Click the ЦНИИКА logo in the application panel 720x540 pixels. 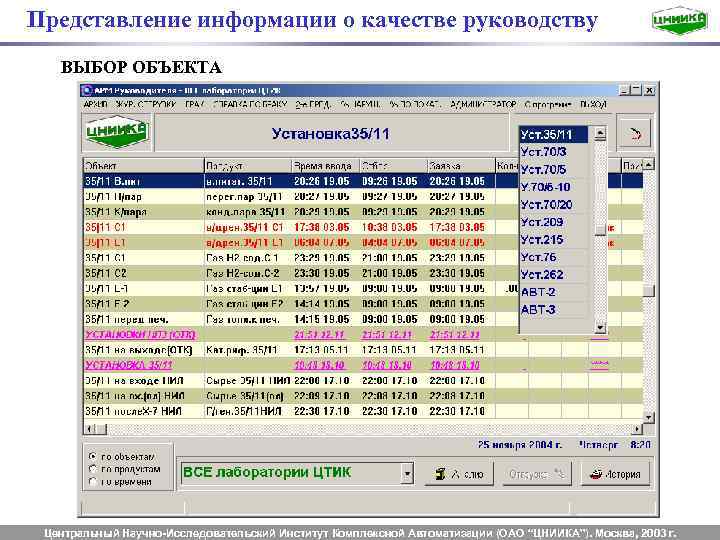[117, 132]
